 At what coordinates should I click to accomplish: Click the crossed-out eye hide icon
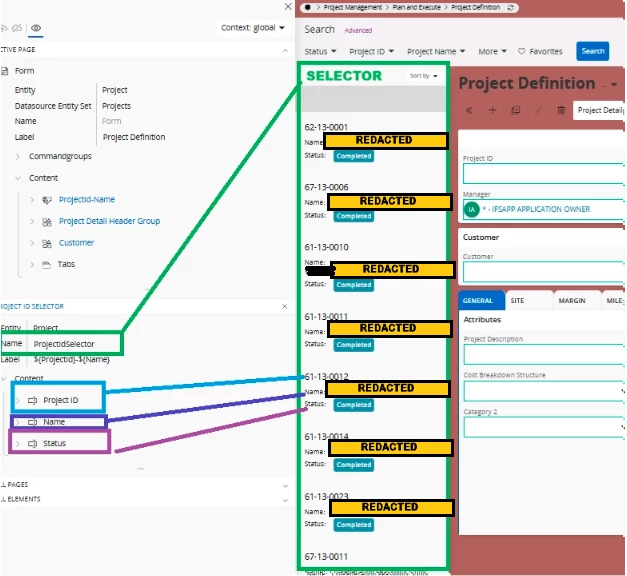pyautogui.click(x=17, y=28)
